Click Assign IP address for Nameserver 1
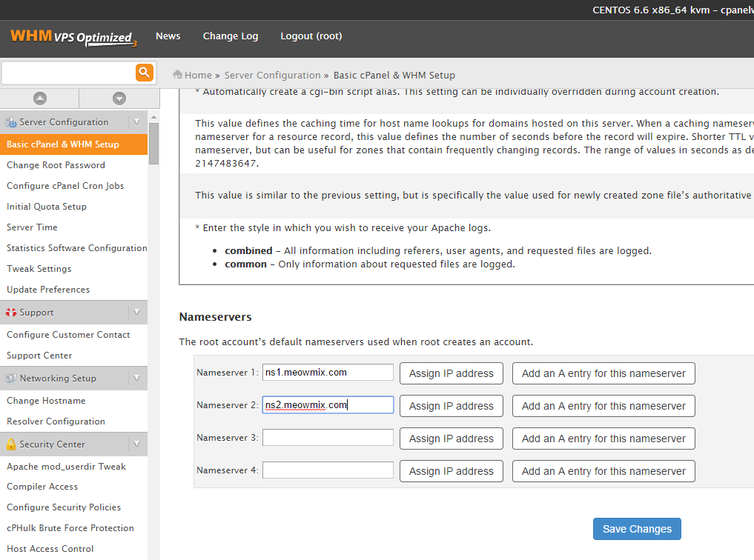Viewport: 754px width, 560px height. [x=451, y=373]
